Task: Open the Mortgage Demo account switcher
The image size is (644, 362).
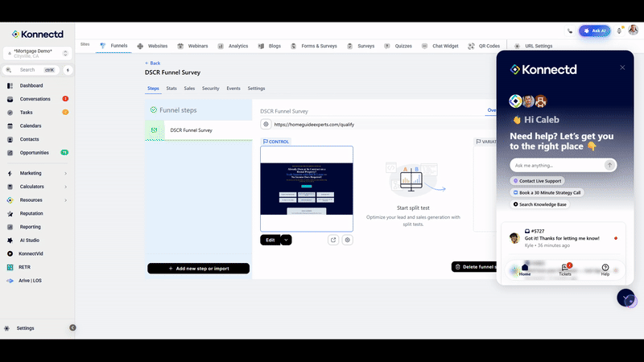Action: click(x=37, y=53)
